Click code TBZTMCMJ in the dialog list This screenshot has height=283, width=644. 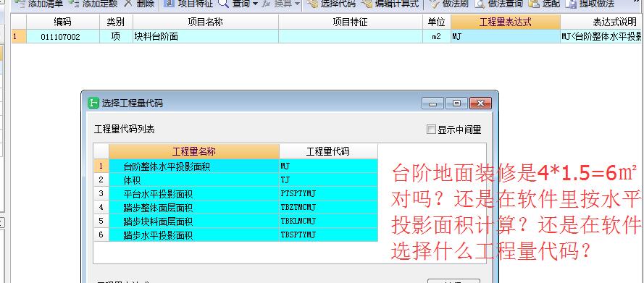[x=328, y=207]
